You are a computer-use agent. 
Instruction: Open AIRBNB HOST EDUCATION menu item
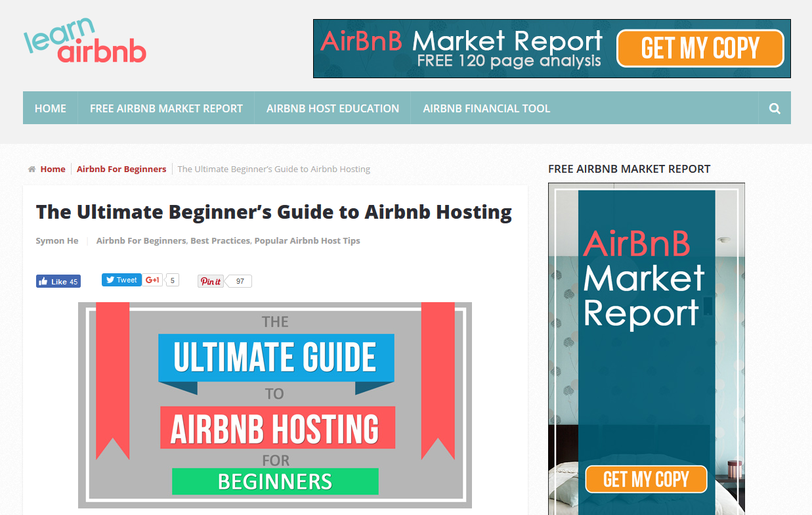click(x=333, y=108)
